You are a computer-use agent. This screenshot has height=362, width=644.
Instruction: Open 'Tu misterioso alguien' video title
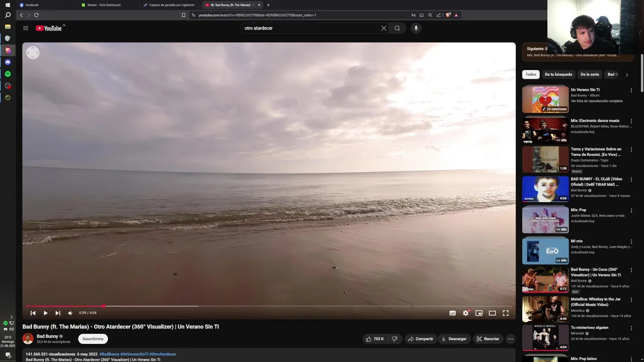pos(589,328)
